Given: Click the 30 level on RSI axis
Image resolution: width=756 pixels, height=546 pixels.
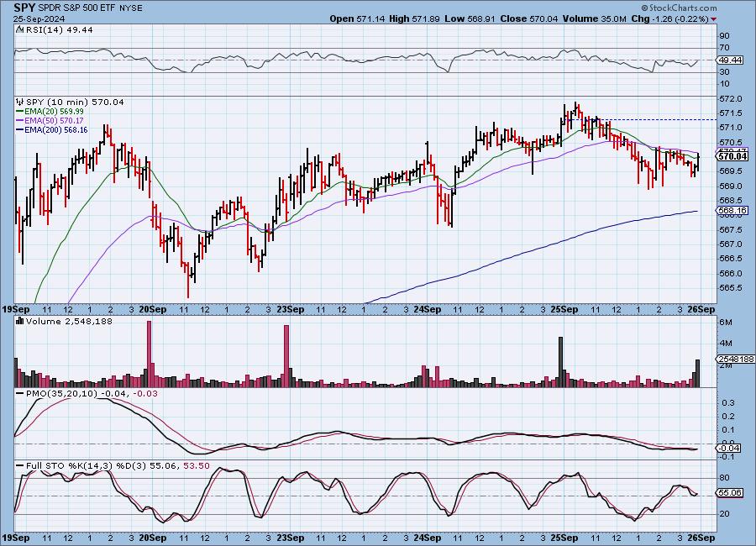Looking at the screenshot, I should coord(724,72).
